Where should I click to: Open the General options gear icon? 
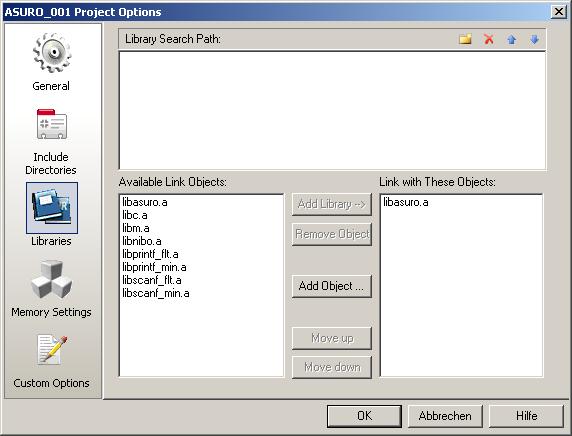[52, 53]
